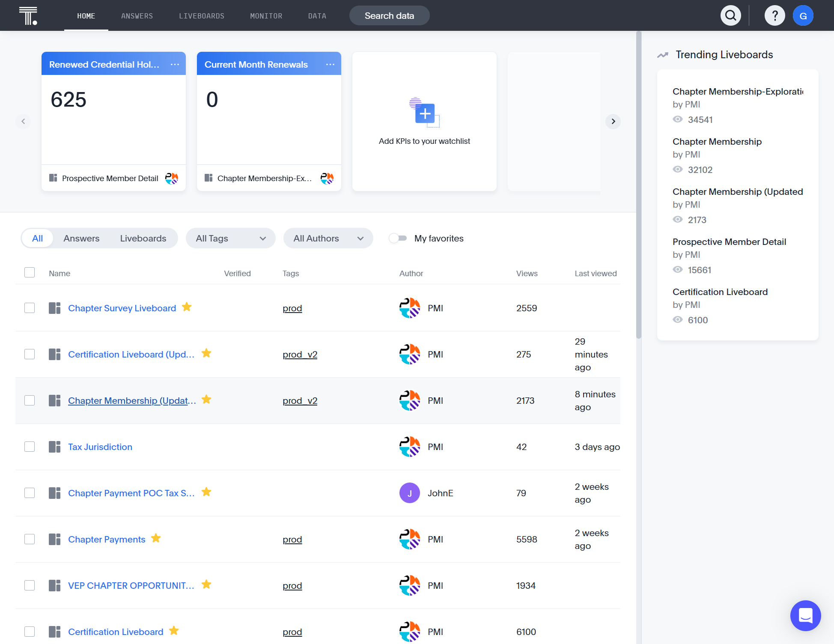Select the Answers filter pill

pyautogui.click(x=81, y=238)
